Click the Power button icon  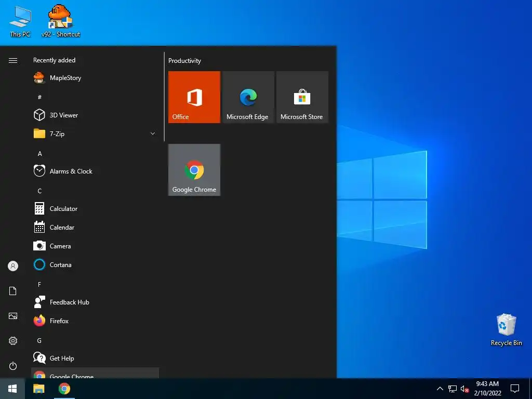(x=13, y=366)
